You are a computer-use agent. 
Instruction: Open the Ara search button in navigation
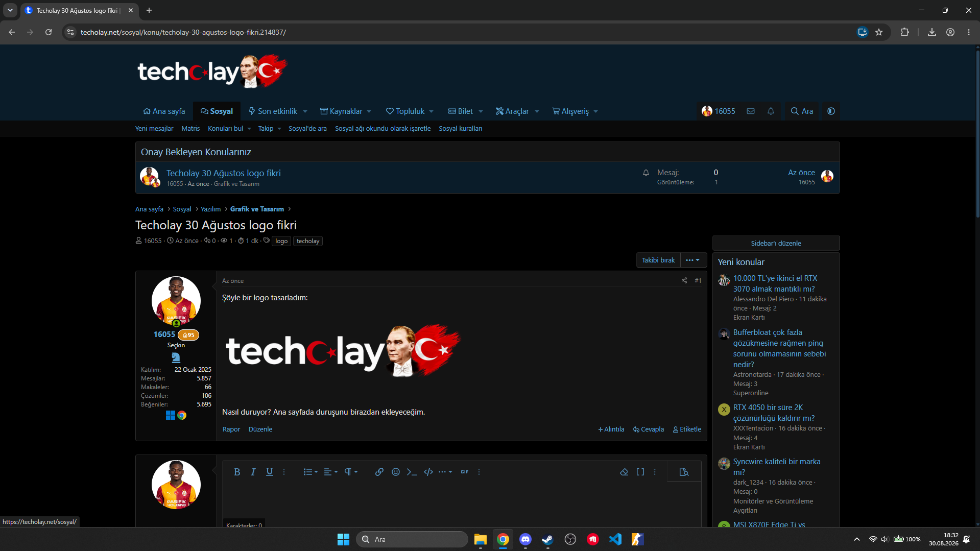[802, 111]
